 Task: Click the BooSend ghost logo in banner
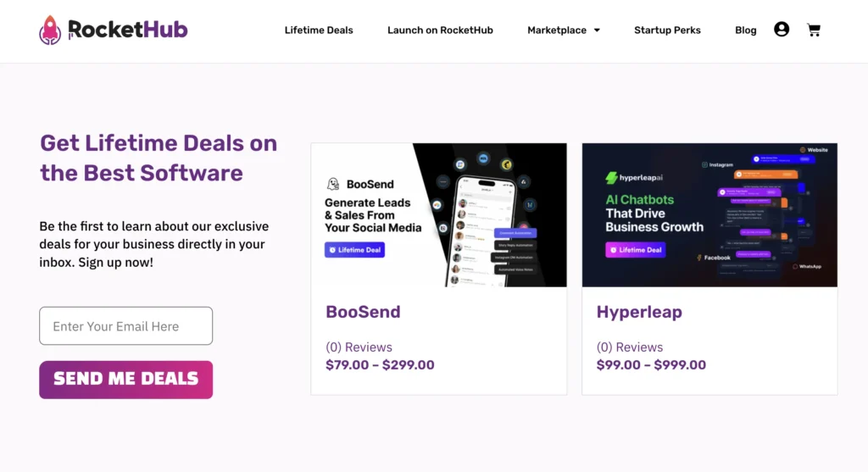[x=333, y=184]
